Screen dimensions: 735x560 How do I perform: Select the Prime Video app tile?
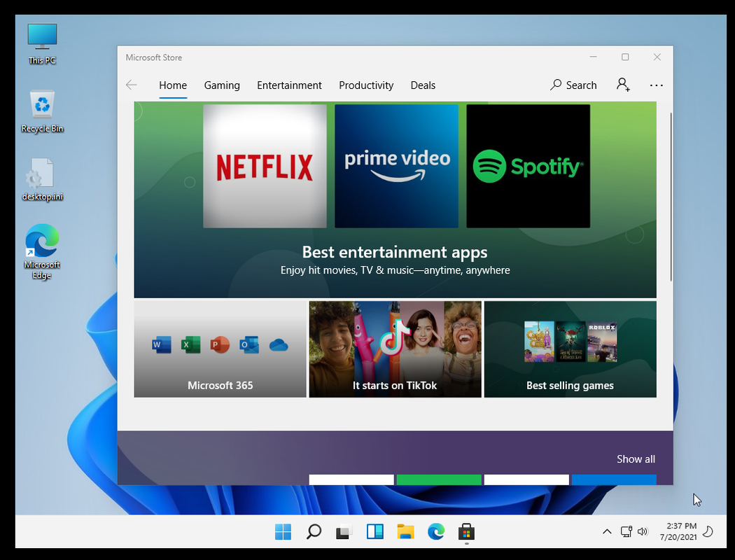pos(397,166)
